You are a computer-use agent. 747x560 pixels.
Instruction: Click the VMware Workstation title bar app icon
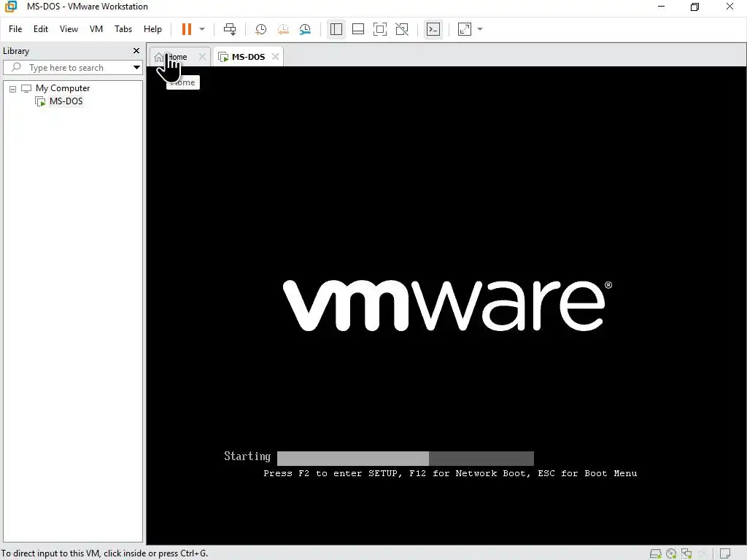(x=10, y=7)
